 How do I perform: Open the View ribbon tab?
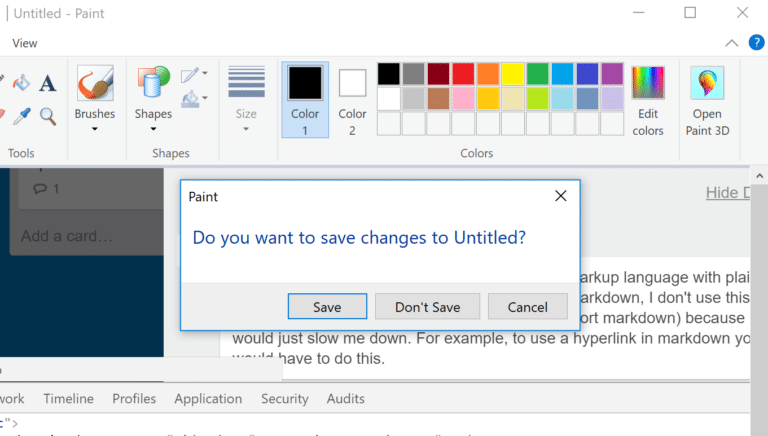pyautogui.click(x=25, y=43)
